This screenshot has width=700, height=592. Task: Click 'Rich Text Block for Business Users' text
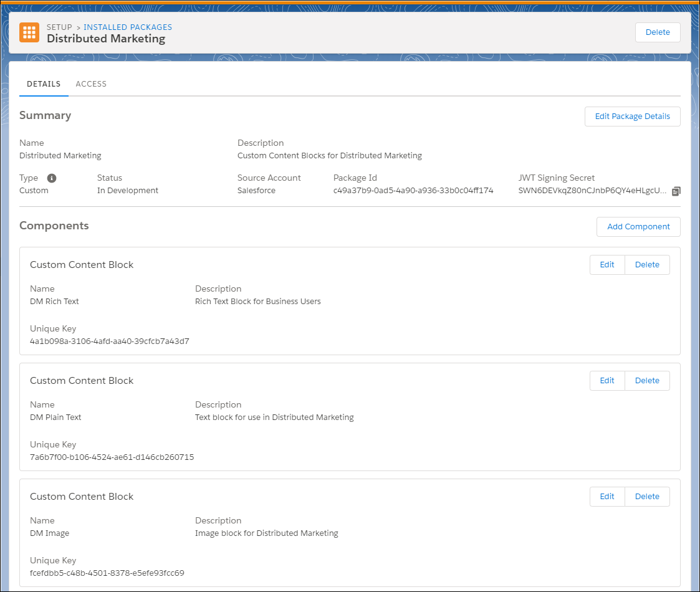point(257,302)
